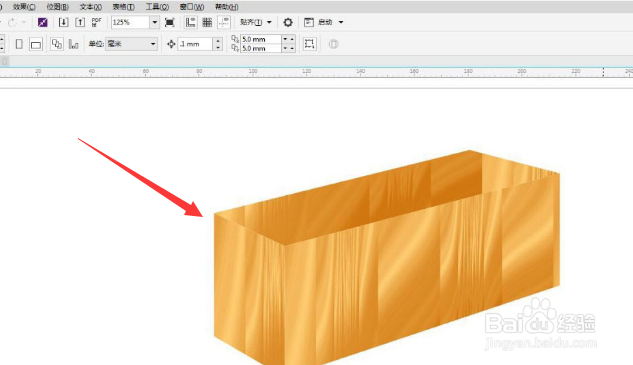Viewport: 633px width, 365px height.
Task: Open the 文本(X) Text menu
Action: tap(90, 7)
